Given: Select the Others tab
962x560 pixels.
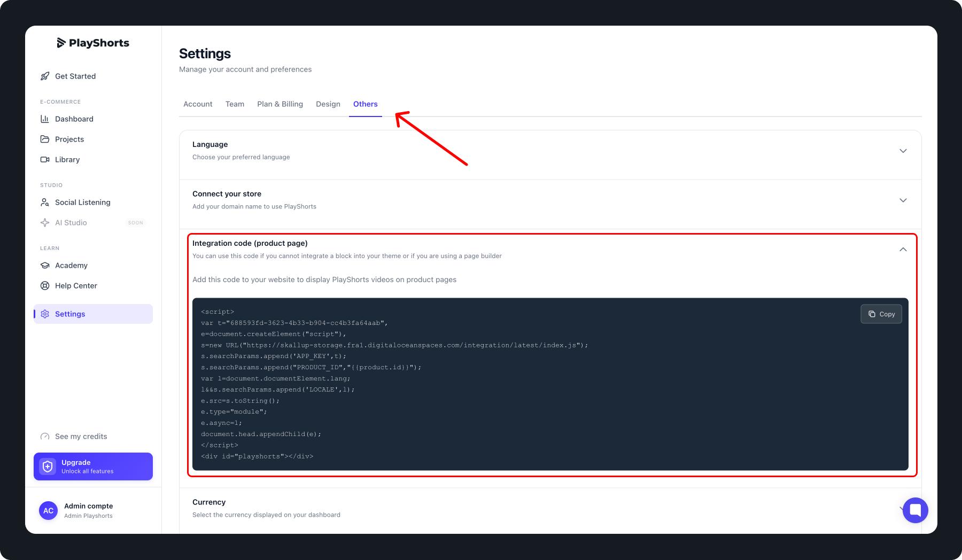Looking at the screenshot, I should (x=366, y=104).
